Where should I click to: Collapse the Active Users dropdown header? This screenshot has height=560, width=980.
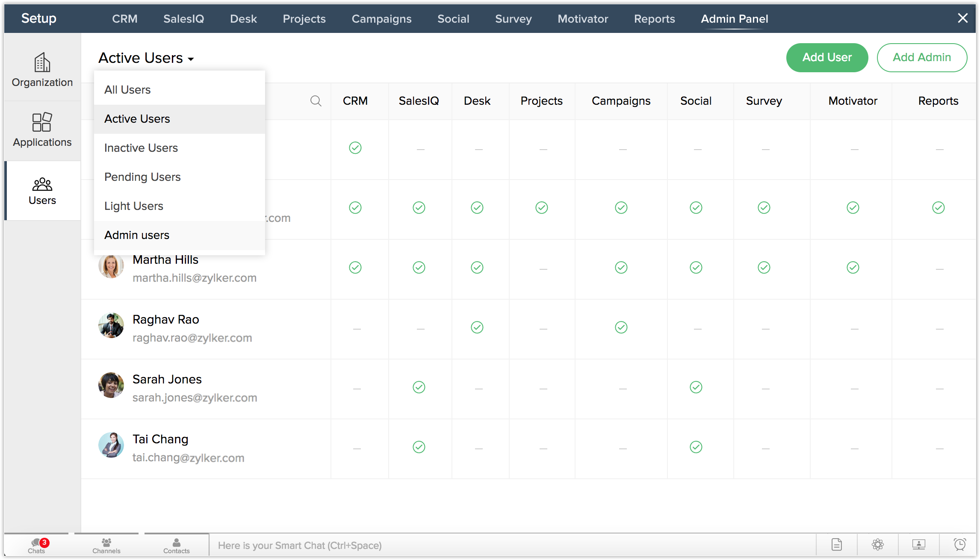pyautogui.click(x=146, y=58)
